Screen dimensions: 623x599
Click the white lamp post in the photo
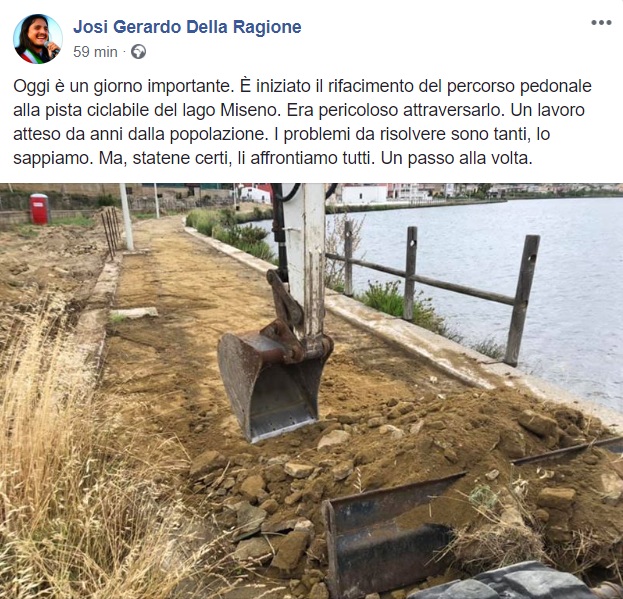(126, 217)
